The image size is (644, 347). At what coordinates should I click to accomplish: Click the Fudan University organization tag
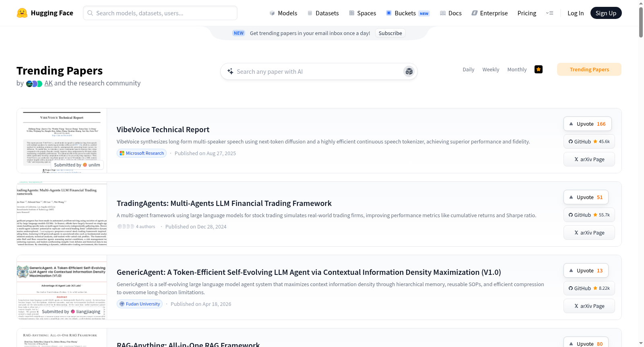tap(140, 304)
